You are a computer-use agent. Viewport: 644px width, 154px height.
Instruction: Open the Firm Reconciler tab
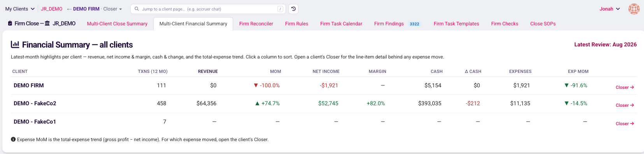click(256, 24)
